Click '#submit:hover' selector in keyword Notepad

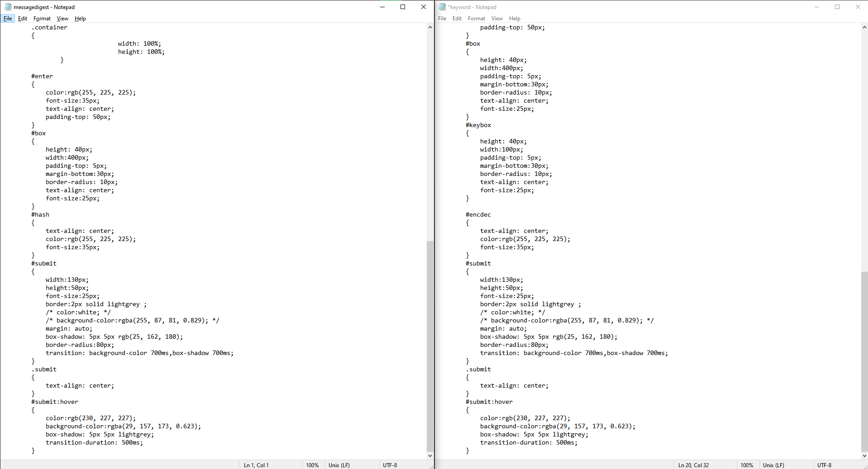tap(489, 402)
